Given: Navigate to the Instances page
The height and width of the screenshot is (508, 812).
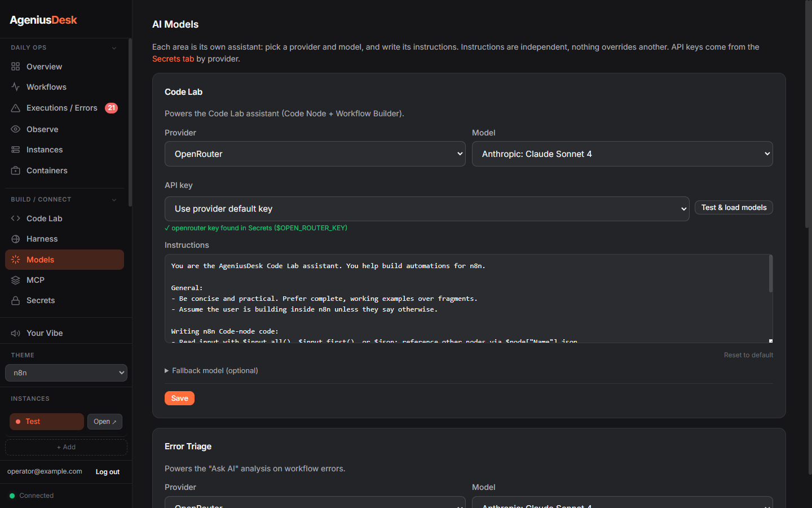Looking at the screenshot, I should tap(64, 150).
